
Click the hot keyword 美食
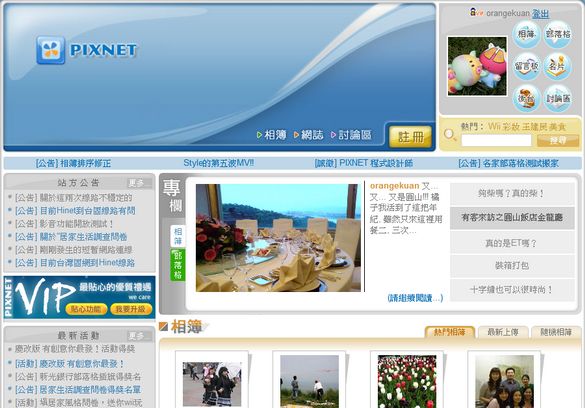click(x=557, y=127)
